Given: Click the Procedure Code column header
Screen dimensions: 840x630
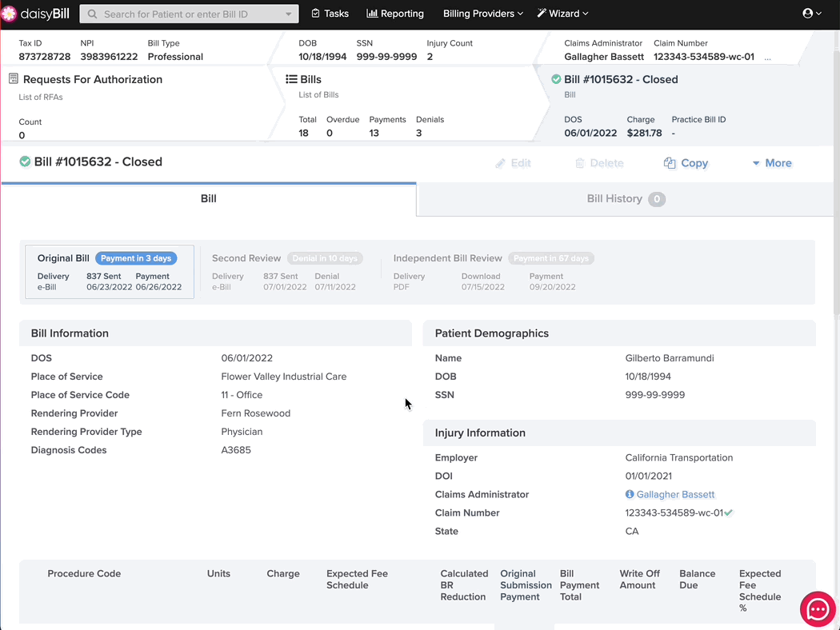Looking at the screenshot, I should [84, 573].
